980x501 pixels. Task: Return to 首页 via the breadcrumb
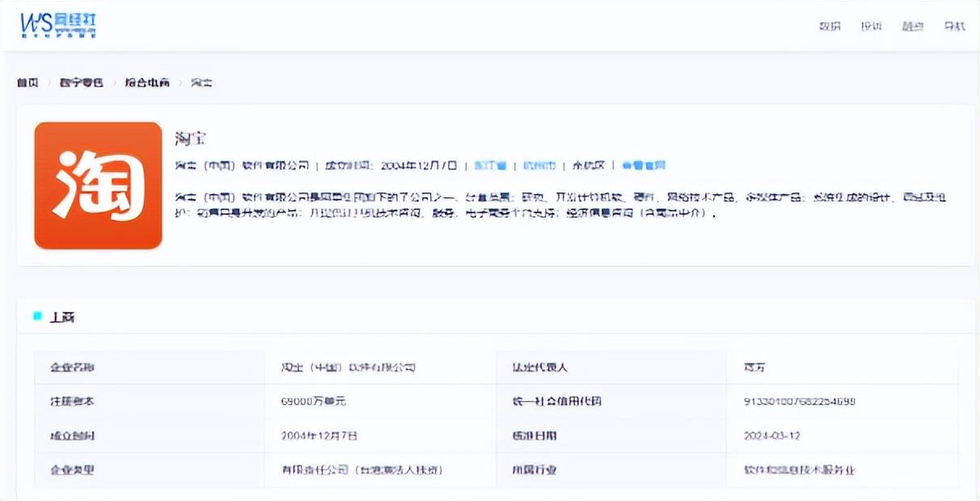(27, 82)
